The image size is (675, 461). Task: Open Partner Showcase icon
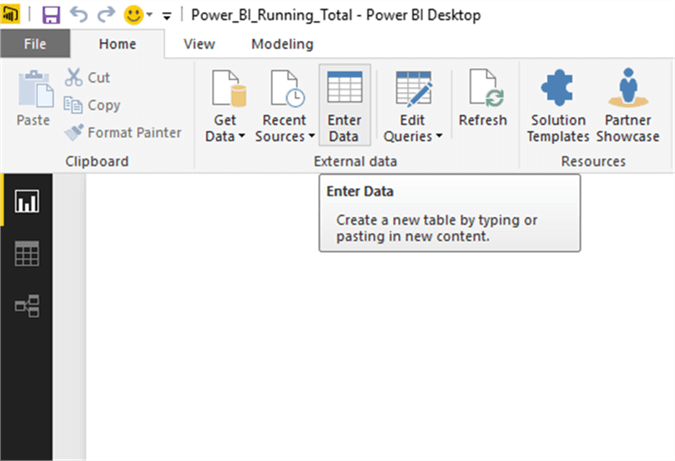(628, 87)
